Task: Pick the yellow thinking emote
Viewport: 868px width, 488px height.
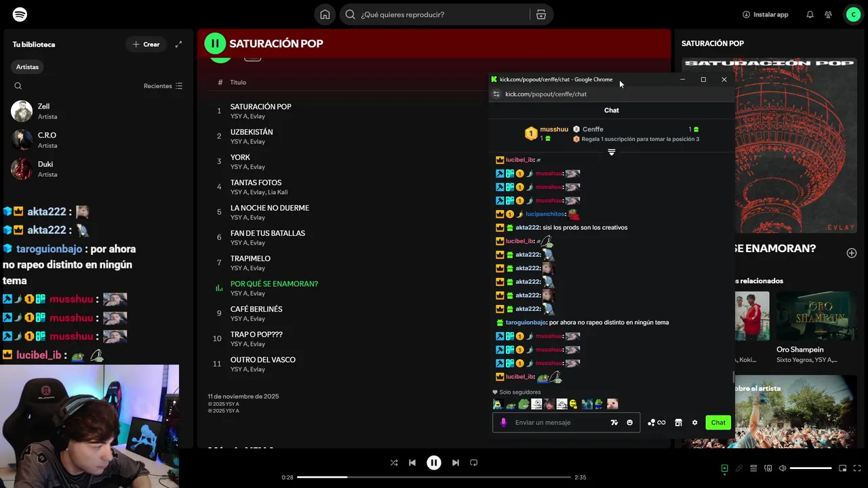Action: (x=574, y=404)
